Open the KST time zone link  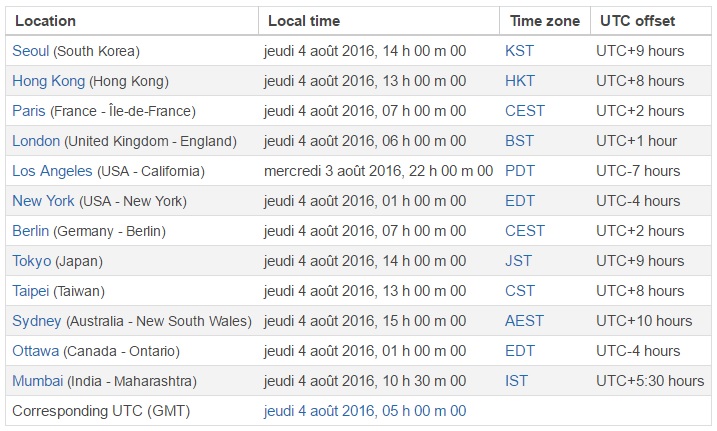(519, 51)
